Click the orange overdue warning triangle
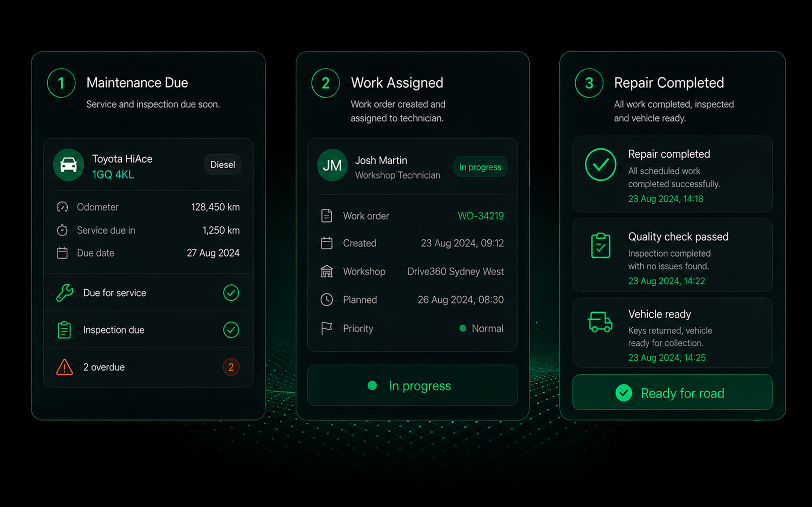The height and width of the screenshot is (507, 812). (x=64, y=367)
